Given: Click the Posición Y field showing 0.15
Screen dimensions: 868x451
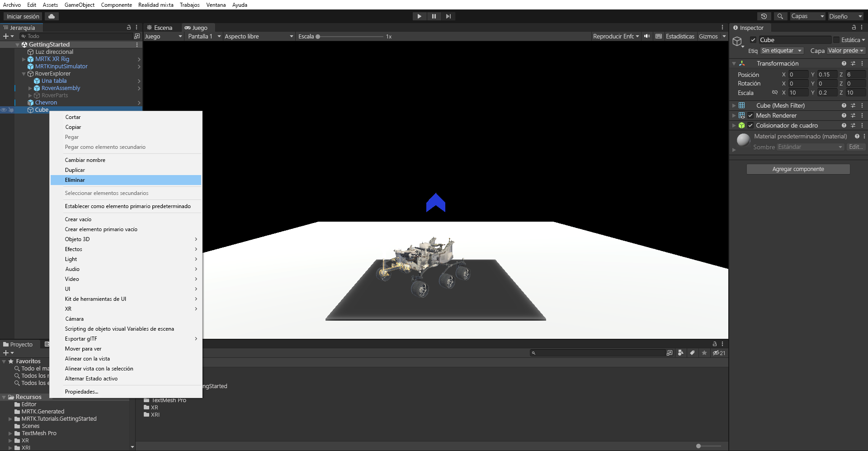Looking at the screenshot, I should [827, 75].
